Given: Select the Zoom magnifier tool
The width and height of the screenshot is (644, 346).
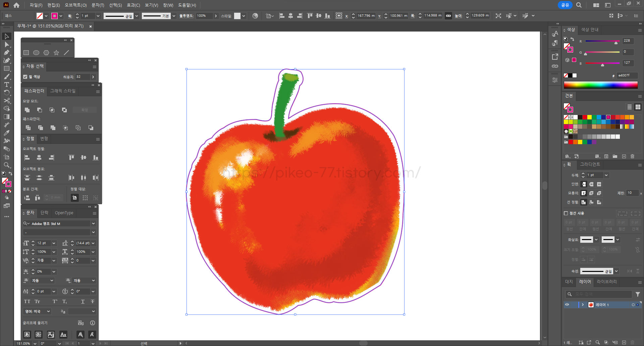Looking at the screenshot, I should click(6, 165).
